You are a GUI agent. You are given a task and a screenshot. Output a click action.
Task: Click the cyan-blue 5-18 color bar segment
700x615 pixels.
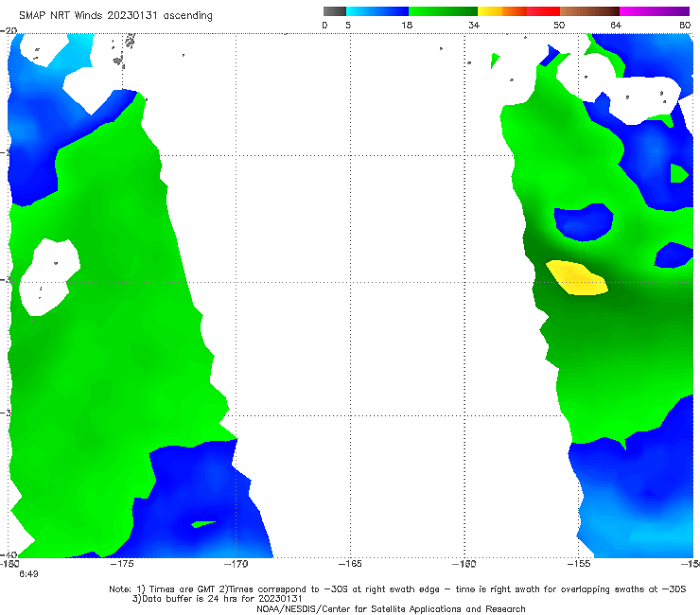point(377,11)
